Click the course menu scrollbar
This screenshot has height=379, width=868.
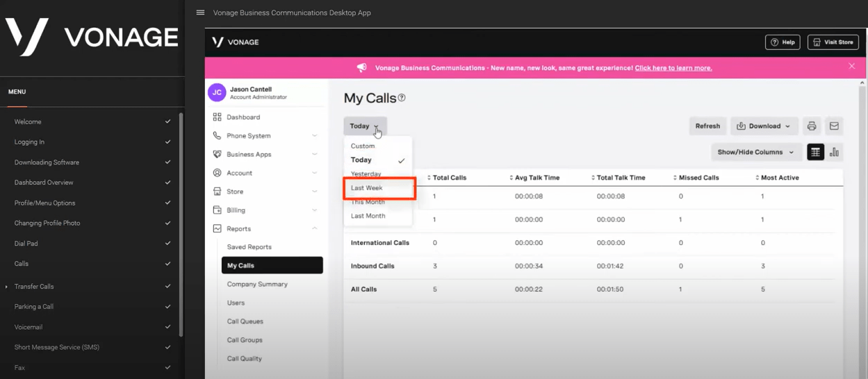click(x=181, y=224)
